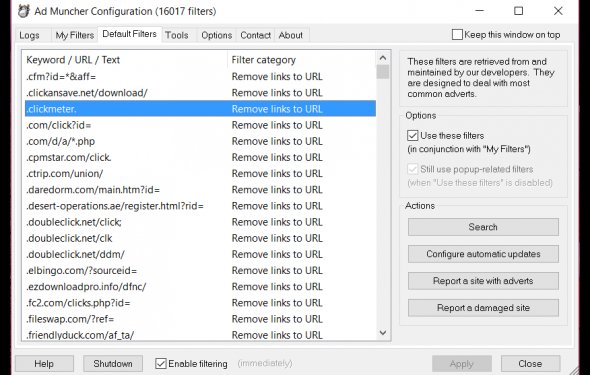Sort by Keyword / URL / Text column header
This screenshot has height=375, width=590.
click(125, 60)
